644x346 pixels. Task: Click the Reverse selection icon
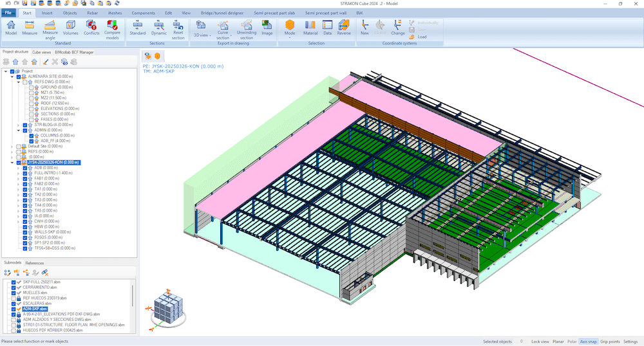343,28
